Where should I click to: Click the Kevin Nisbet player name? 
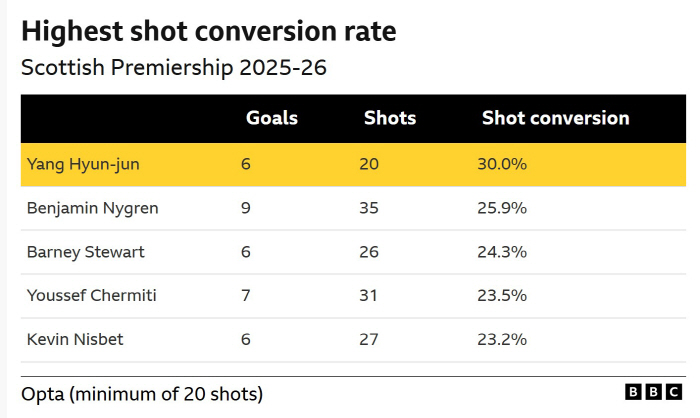pos(76,339)
